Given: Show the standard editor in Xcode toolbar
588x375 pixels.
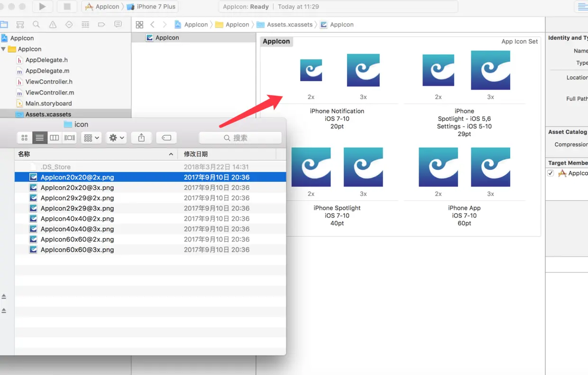Looking at the screenshot, I should coord(583,7).
